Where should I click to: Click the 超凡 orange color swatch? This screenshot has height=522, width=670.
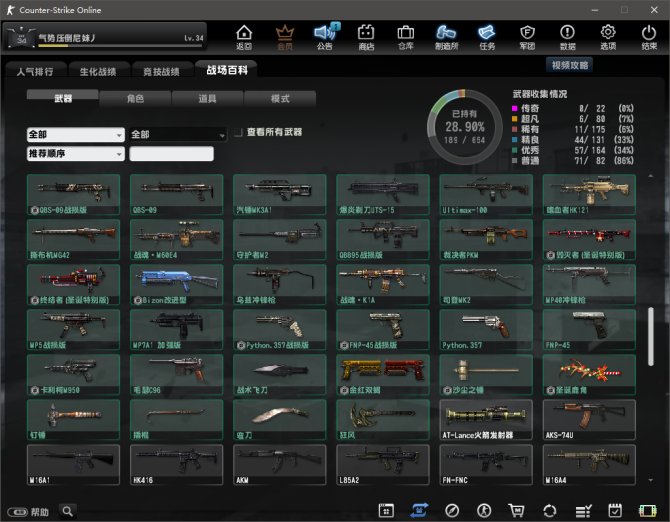(514, 119)
